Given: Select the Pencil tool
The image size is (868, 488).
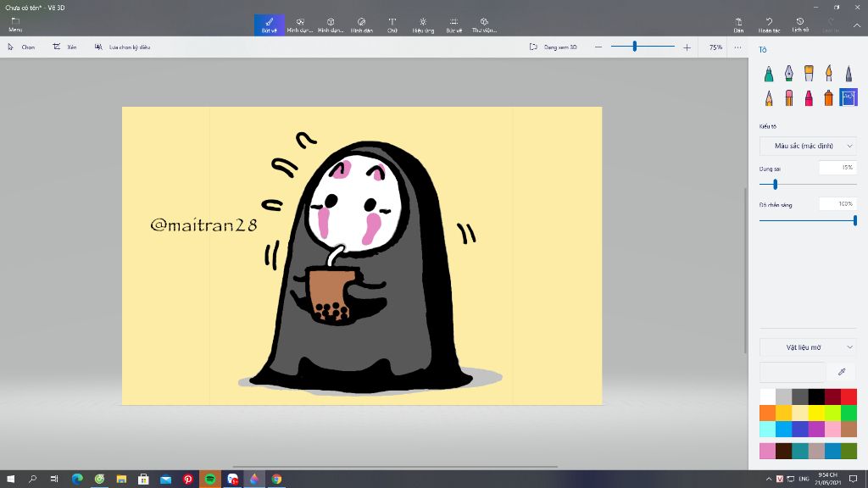Looking at the screenshot, I should coord(769,98).
